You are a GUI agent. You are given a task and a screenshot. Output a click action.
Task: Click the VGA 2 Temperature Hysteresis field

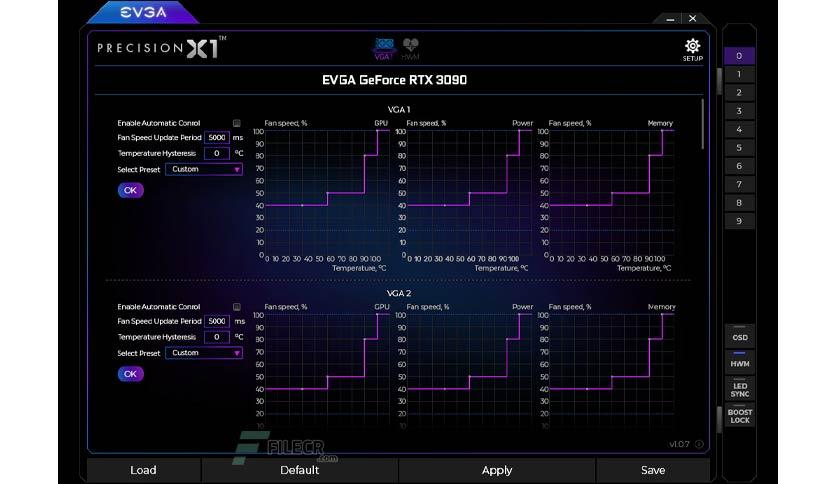tap(216, 337)
